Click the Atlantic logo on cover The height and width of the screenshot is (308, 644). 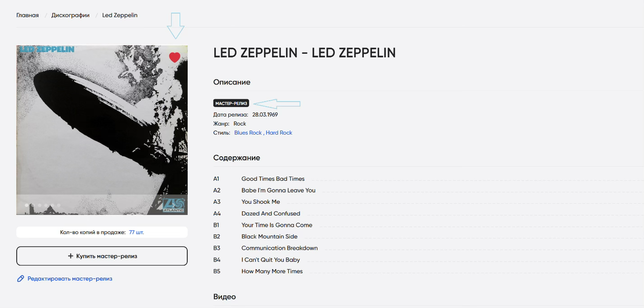click(x=171, y=204)
